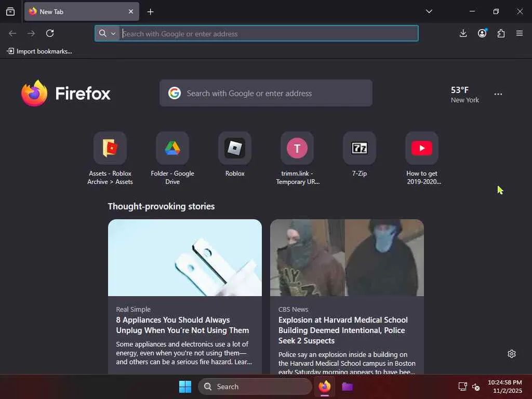Go forward with the forward arrow
The image size is (532, 399).
(x=31, y=33)
